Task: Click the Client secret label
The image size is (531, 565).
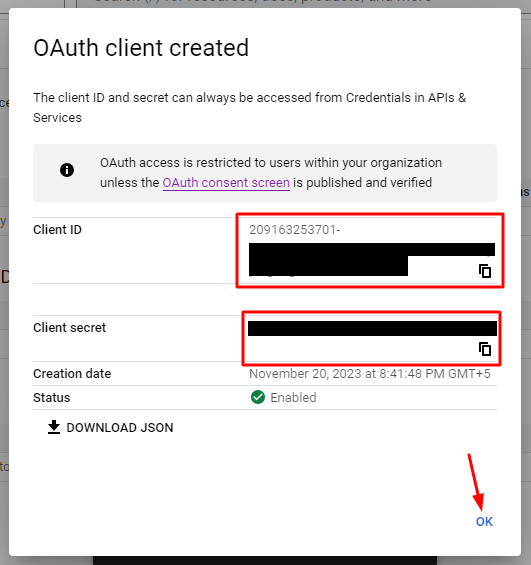Action: pyautogui.click(x=70, y=328)
